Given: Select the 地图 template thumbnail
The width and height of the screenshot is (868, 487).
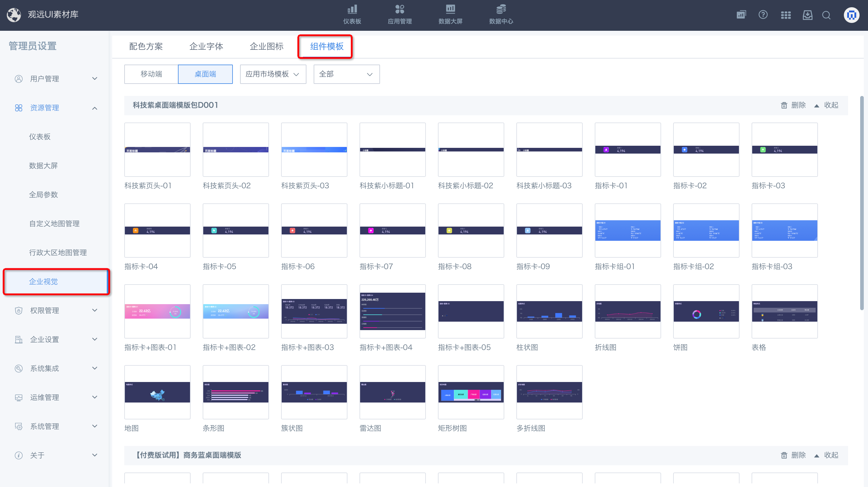Looking at the screenshot, I should coord(157,392).
